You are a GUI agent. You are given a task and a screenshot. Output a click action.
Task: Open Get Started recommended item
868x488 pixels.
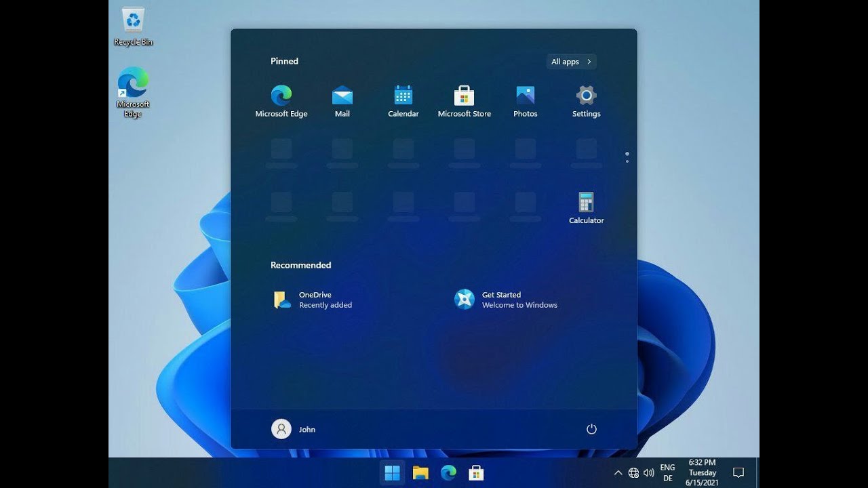point(507,300)
